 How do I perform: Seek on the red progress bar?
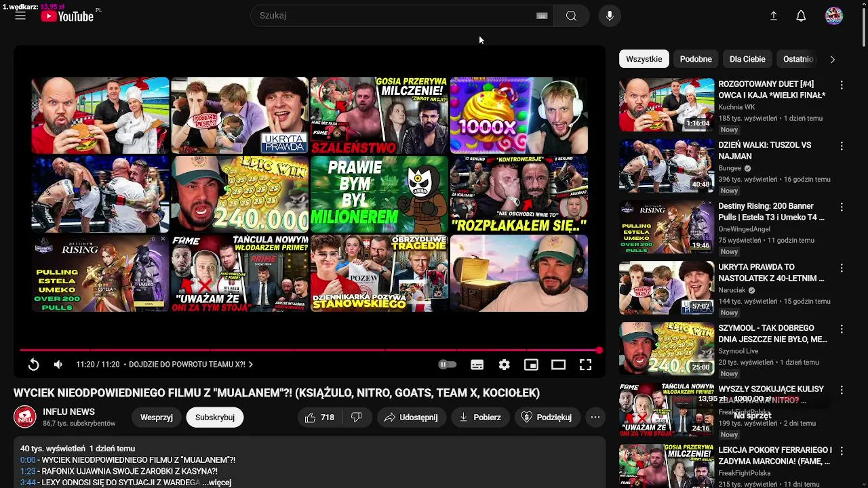(x=309, y=350)
